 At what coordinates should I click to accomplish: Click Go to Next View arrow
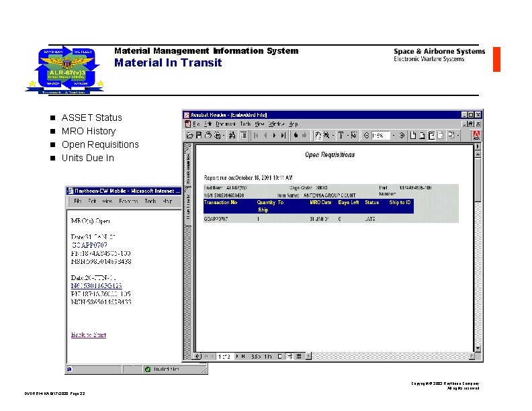[304, 135]
